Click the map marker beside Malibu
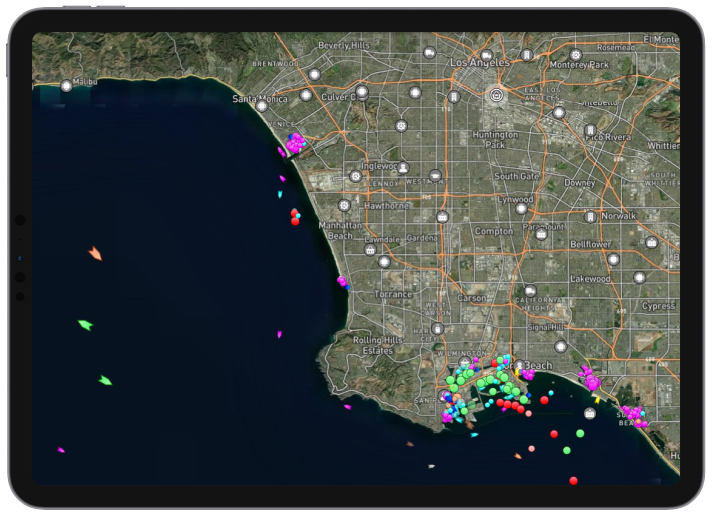 click(x=67, y=86)
